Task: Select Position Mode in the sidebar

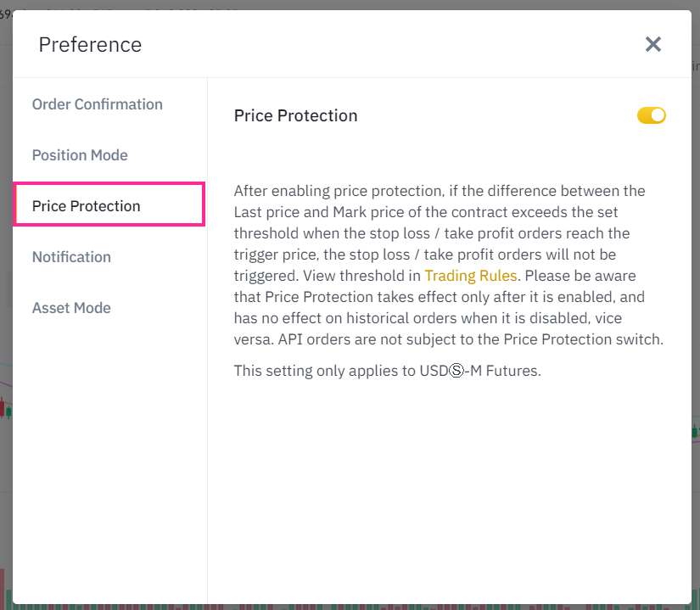Action: (79, 154)
